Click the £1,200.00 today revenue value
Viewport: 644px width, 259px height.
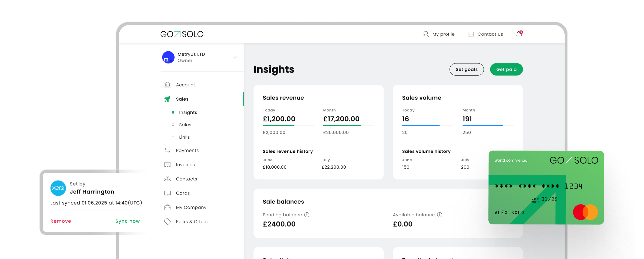pyautogui.click(x=279, y=119)
